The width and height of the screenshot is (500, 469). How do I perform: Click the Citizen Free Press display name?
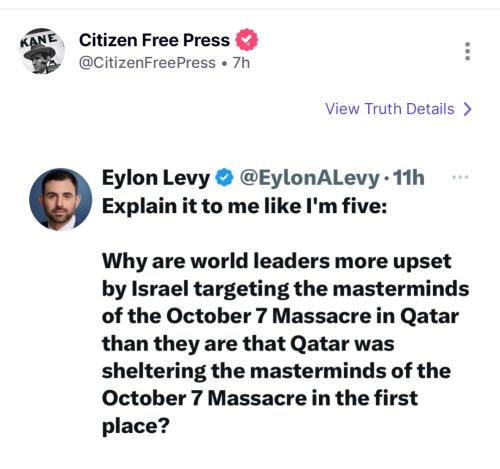click(154, 40)
